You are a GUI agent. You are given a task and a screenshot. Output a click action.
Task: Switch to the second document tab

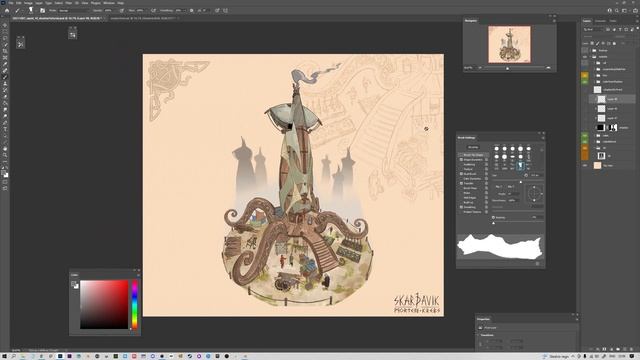[x=144, y=18]
